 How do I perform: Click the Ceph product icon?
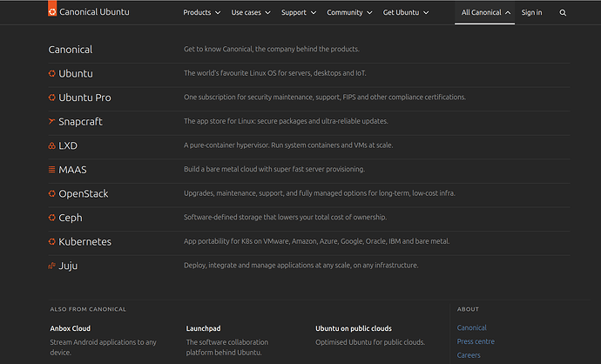[x=52, y=218]
